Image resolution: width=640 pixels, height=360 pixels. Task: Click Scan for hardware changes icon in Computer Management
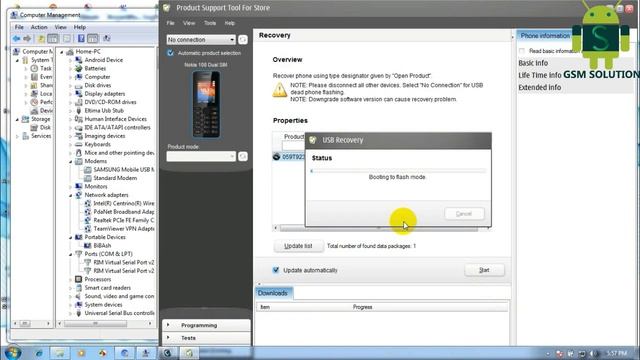coord(107,38)
